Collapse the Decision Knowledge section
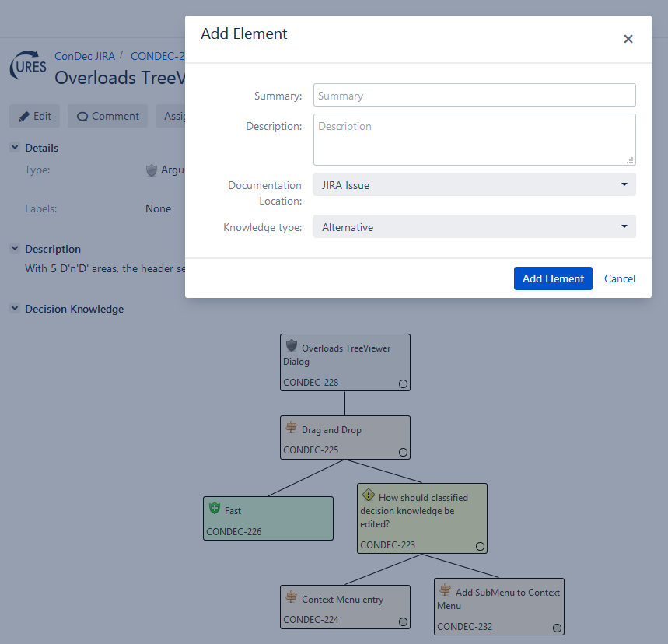 click(x=15, y=309)
